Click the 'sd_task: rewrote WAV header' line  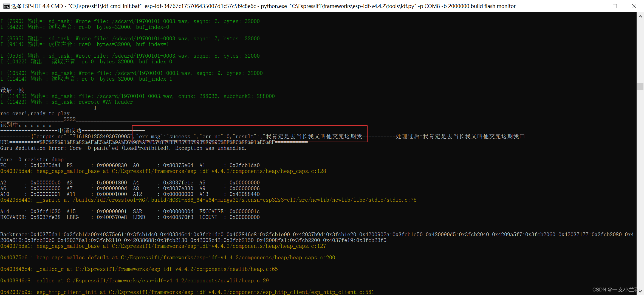tap(67, 102)
